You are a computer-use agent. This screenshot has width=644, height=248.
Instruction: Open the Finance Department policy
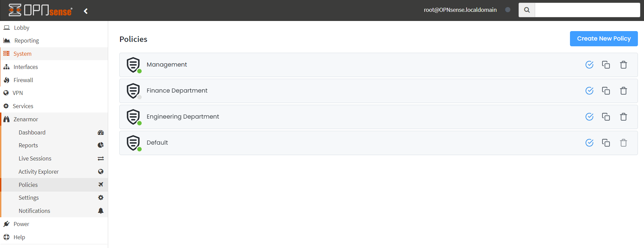point(177,91)
